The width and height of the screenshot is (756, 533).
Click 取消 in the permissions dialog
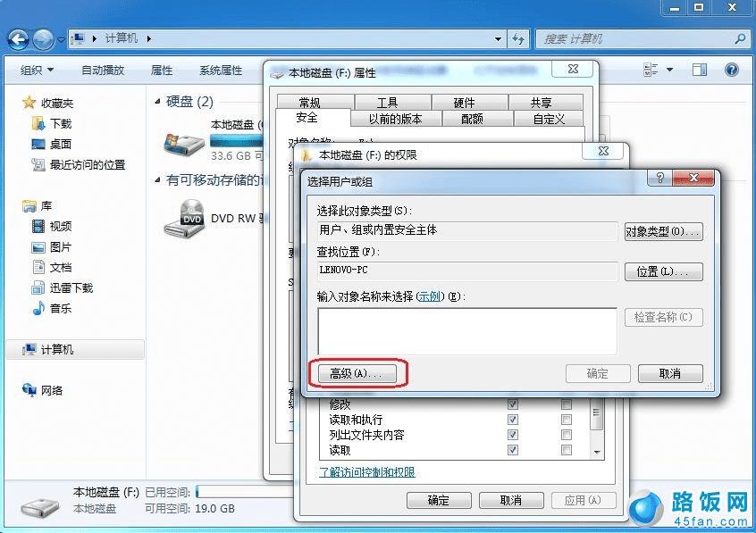click(x=511, y=501)
